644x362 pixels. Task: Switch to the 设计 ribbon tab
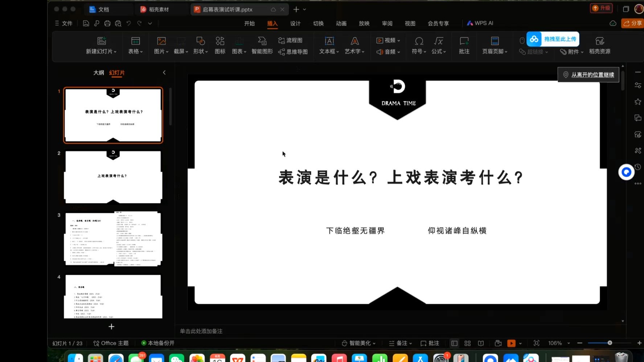[295, 23]
